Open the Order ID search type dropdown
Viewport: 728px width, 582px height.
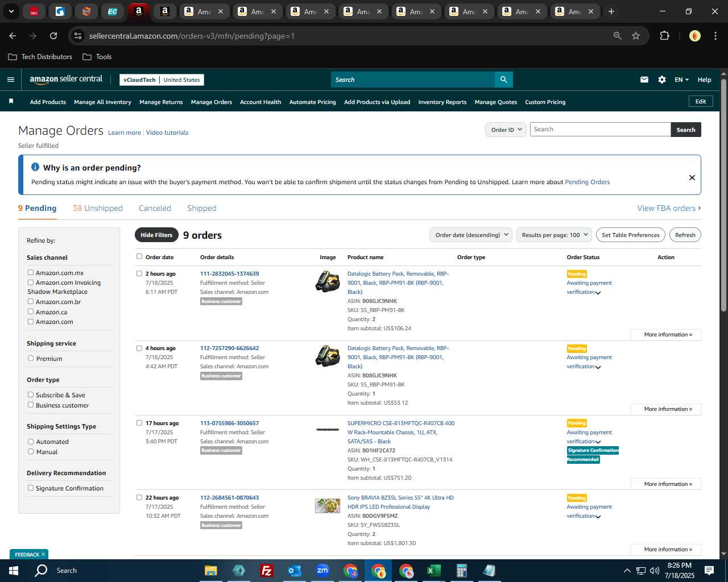[x=506, y=130]
